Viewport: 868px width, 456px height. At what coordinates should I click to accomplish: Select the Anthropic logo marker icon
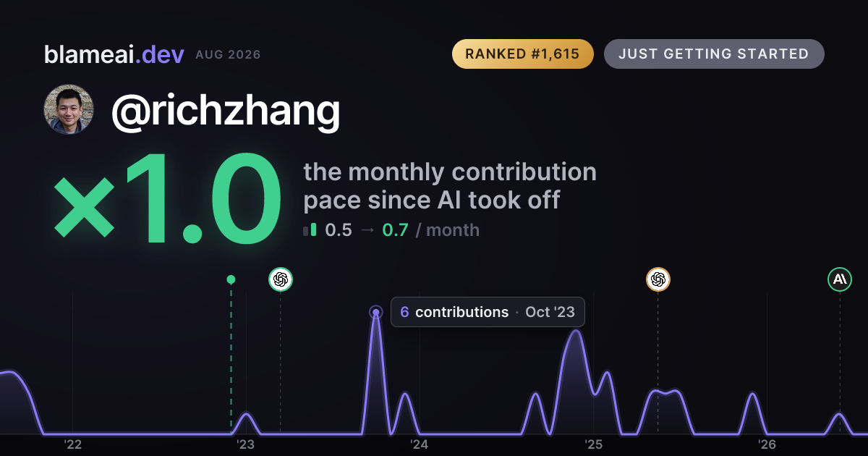point(840,279)
